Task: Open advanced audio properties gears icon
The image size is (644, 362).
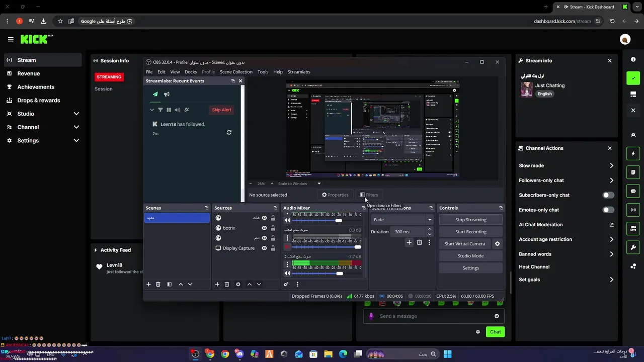Action: pos(286,284)
